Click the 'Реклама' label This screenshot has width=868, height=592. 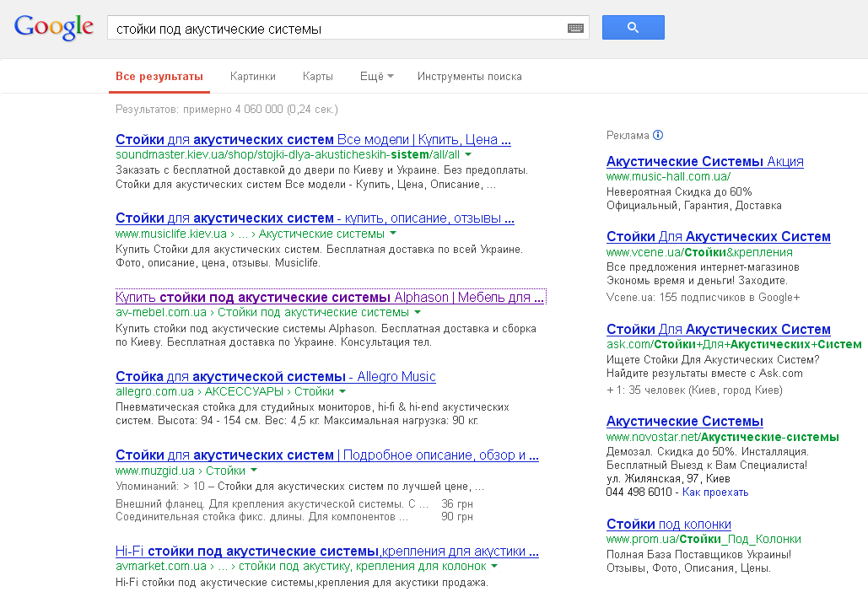(628, 135)
